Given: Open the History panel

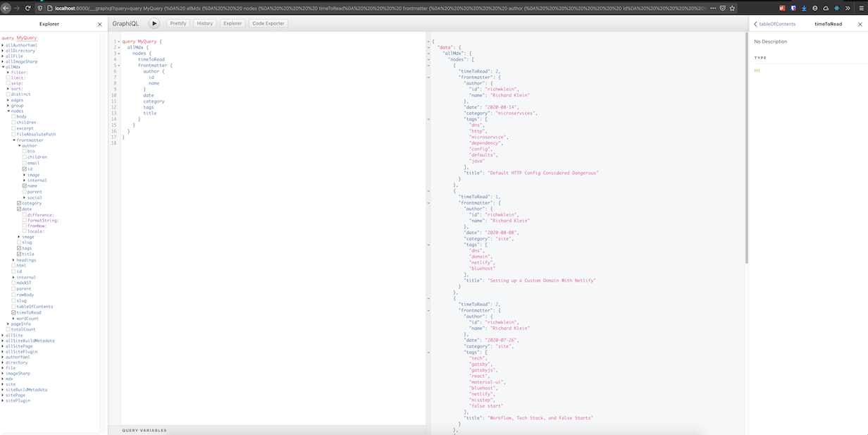Looking at the screenshot, I should click(x=205, y=23).
